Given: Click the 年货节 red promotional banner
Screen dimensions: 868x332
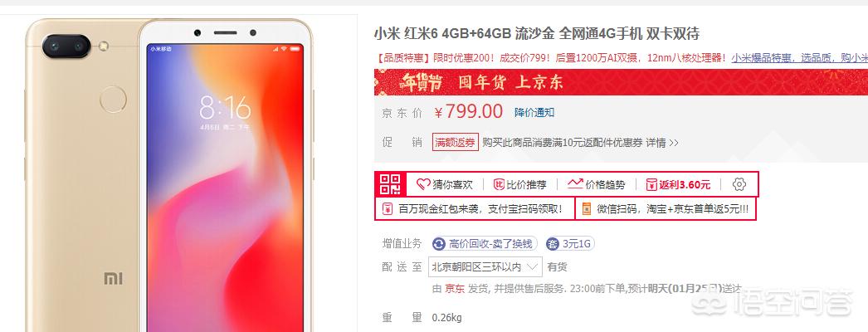Looking at the screenshot, I should tap(621, 82).
